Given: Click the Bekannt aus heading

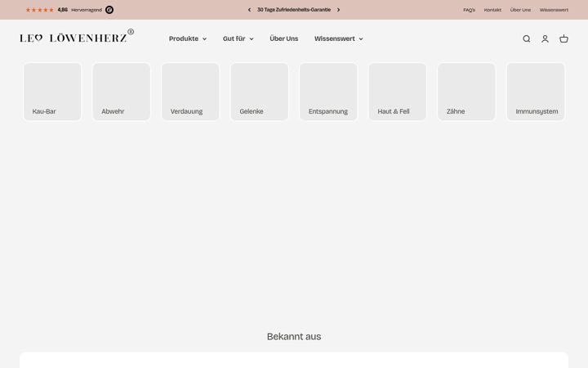Looking at the screenshot, I should coord(294,336).
